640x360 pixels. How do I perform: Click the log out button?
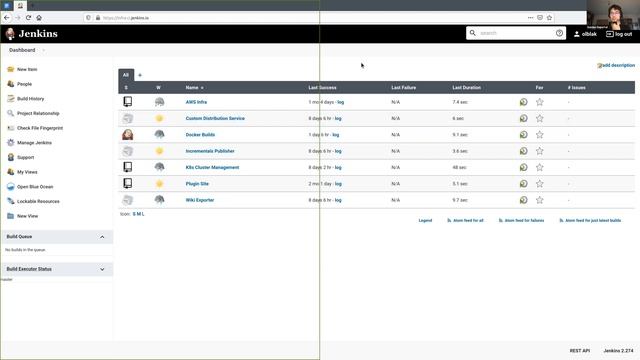coord(619,34)
